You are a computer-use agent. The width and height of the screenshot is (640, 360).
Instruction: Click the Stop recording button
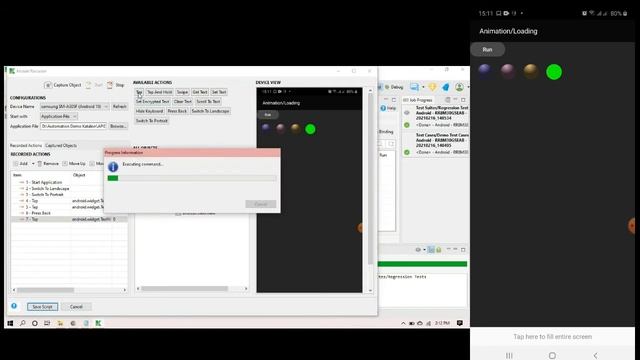coord(116,85)
